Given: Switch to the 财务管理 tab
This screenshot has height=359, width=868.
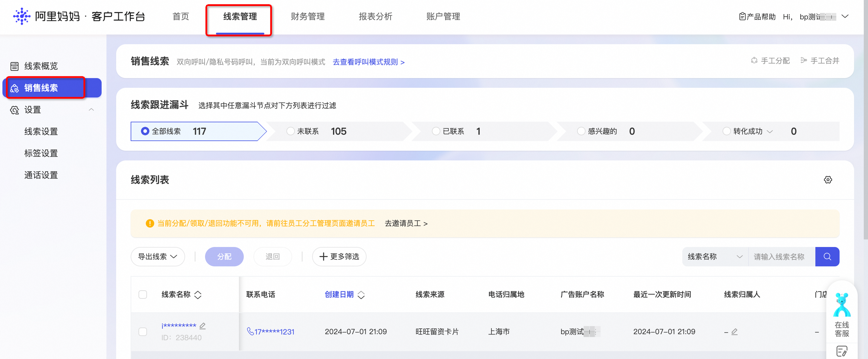Looking at the screenshot, I should click(x=307, y=16).
